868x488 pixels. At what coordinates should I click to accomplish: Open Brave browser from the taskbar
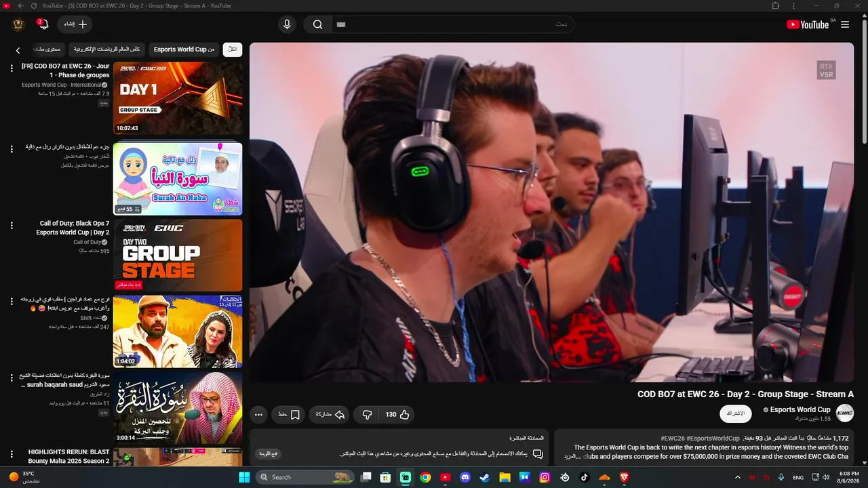(x=624, y=477)
